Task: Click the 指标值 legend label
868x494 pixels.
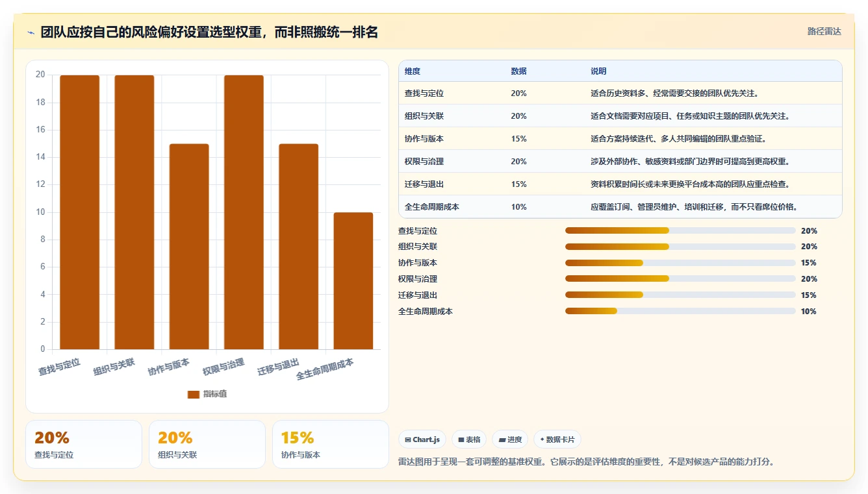Action: click(215, 394)
